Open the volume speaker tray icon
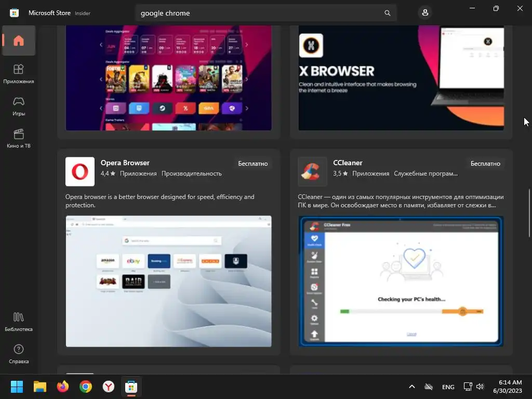 480,387
